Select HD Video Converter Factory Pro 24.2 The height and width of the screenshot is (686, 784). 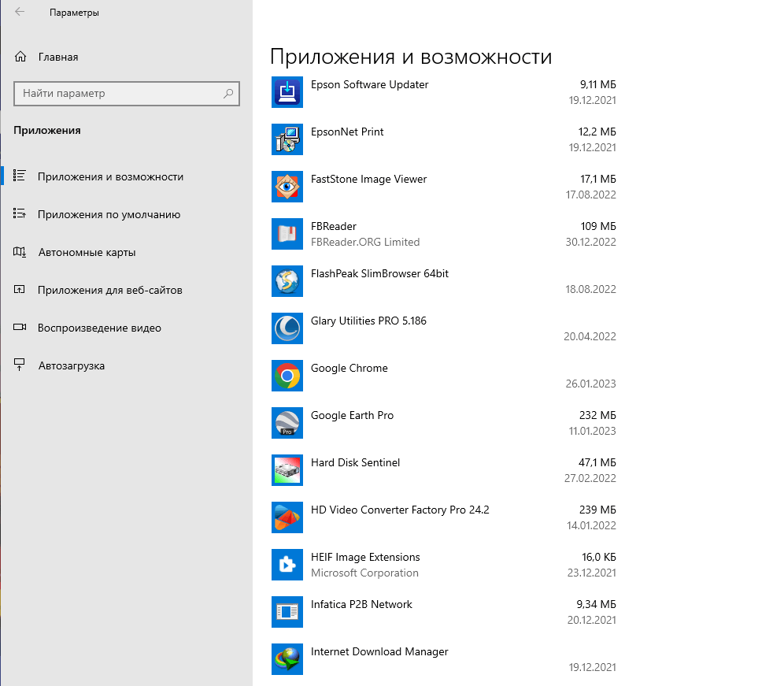[x=400, y=510]
